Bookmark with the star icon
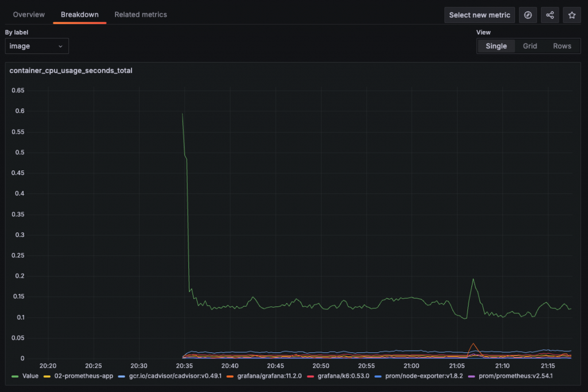The image size is (588, 392). [x=572, y=15]
